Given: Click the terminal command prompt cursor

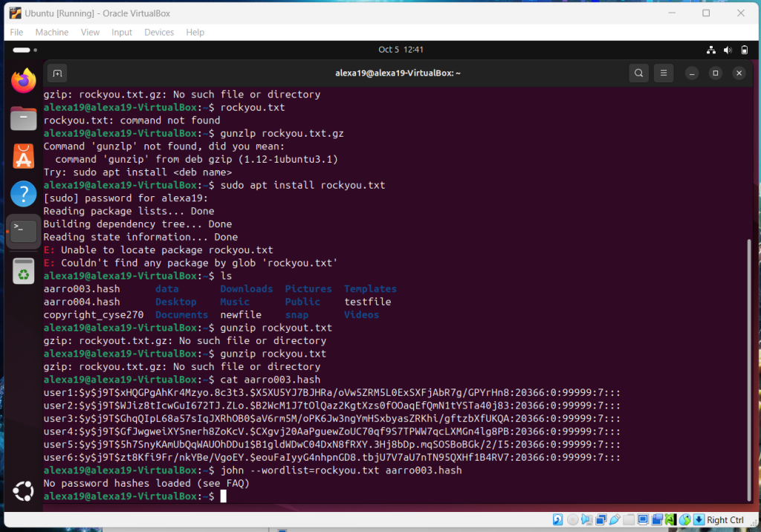Looking at the screenshot, I should 223,496.
